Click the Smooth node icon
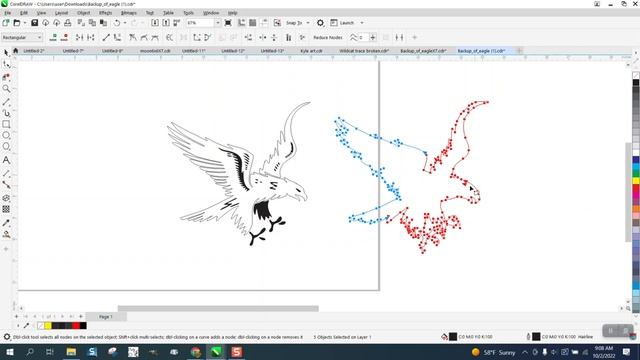The height and width of the screenshot is (360, 640). 144,38
